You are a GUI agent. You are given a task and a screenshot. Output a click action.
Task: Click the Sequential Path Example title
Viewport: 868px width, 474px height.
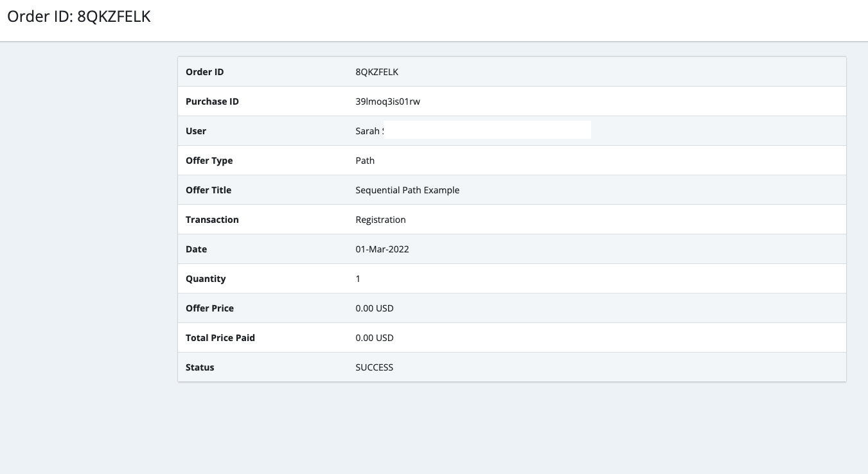coord(407,190)
